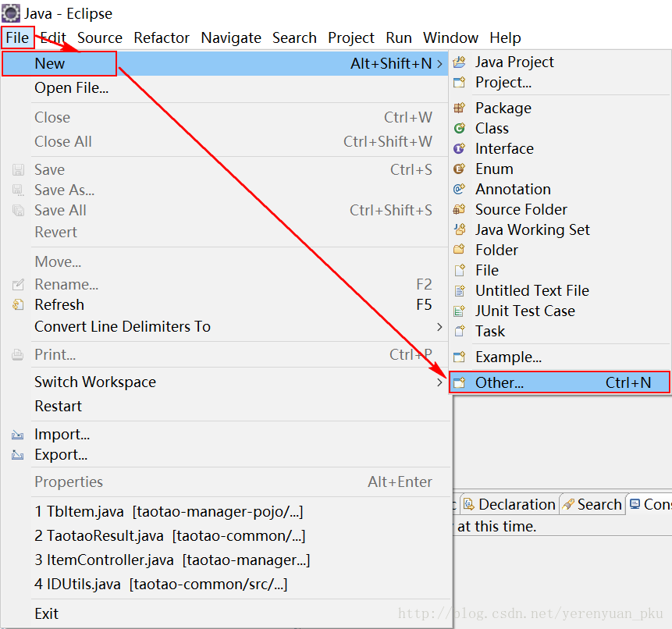Select Convert Line Delimiters To
This screenshot has height=629, width=672.
(x=225, y=327)
